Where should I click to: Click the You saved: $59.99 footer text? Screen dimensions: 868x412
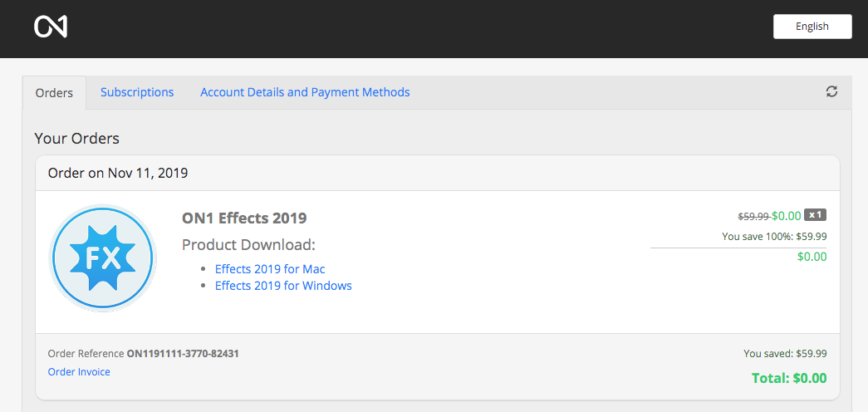pyautogui.click(x=785, y=354)
